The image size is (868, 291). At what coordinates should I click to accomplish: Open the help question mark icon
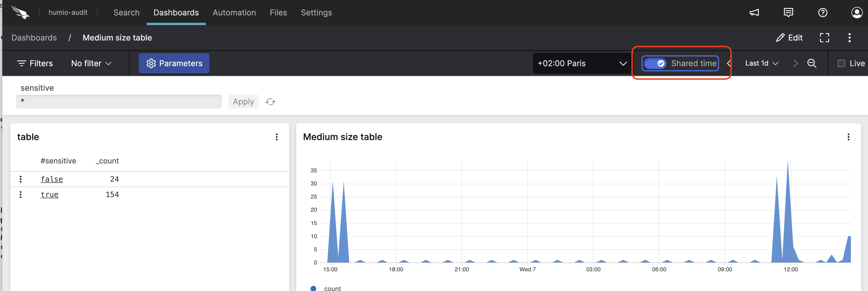coord(823,13)
